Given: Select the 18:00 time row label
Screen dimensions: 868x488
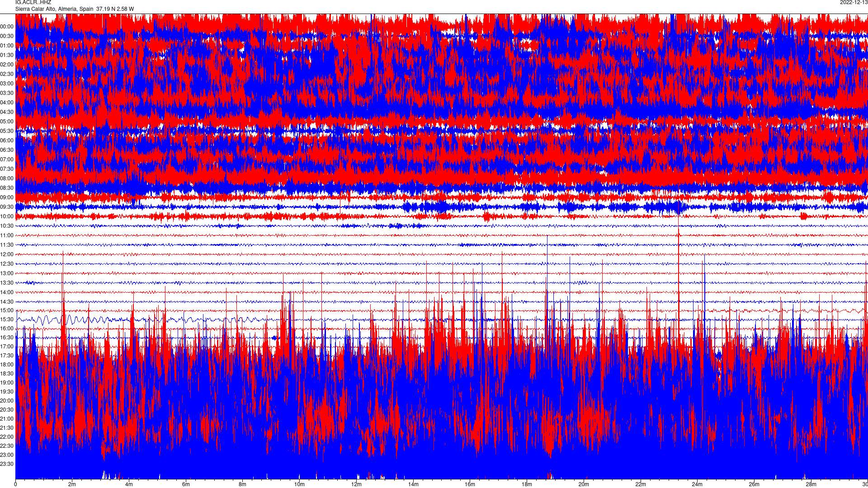Looking at the screenshot, I should point(7,365).
